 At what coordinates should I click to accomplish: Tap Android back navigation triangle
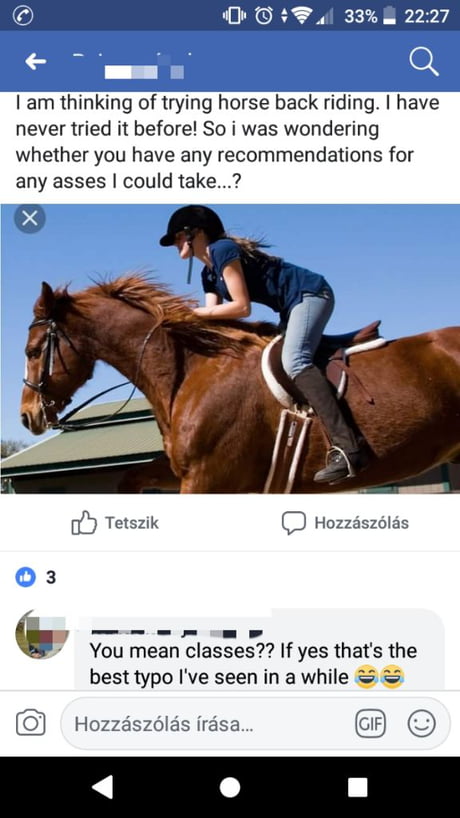103,787
